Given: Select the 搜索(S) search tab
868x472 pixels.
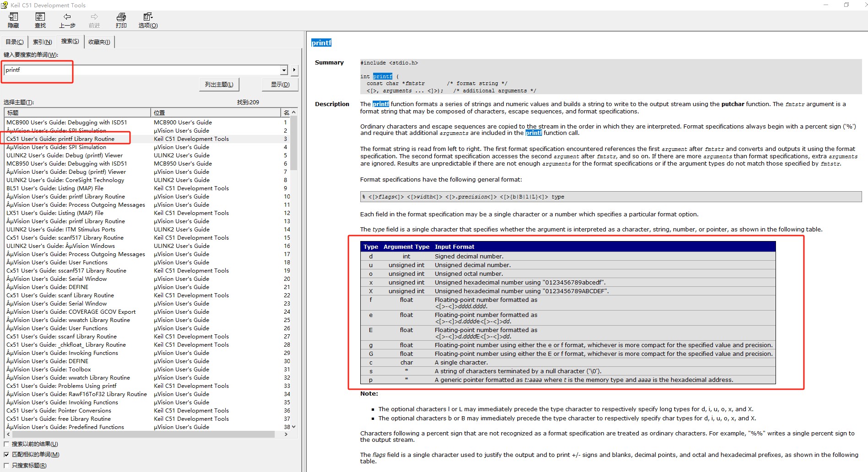Looking at the screenshot, I should [70, 41].
